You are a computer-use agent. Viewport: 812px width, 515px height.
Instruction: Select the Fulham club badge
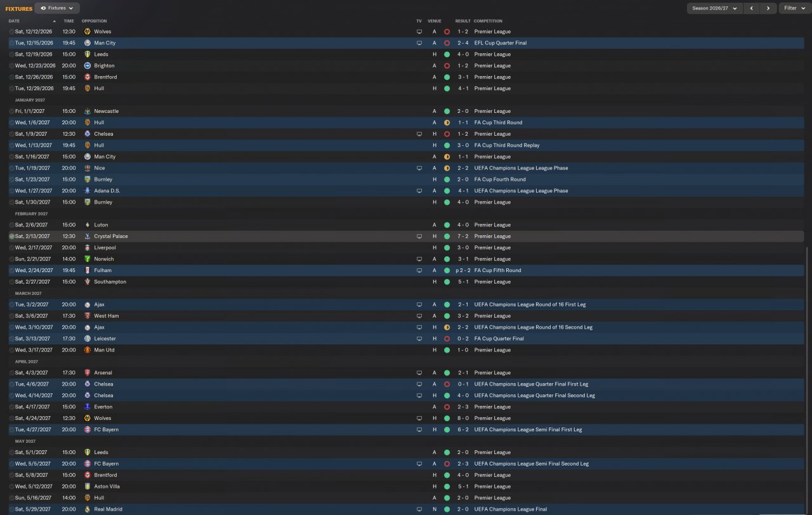point(88,271)
